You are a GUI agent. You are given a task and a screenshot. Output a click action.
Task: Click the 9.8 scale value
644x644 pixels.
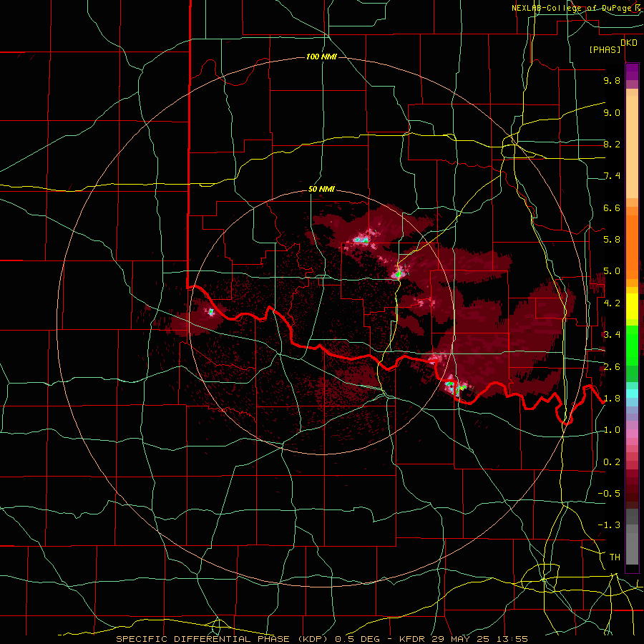[612, 80]
